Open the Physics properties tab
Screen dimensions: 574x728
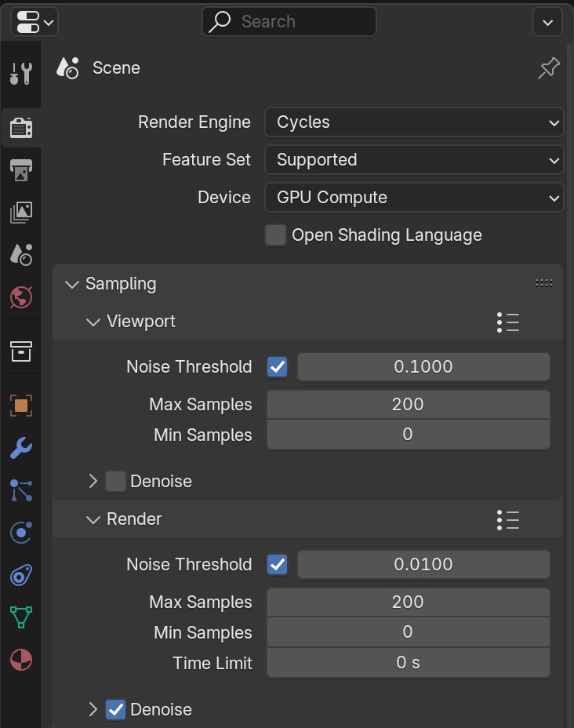click(x=21, y=533)
